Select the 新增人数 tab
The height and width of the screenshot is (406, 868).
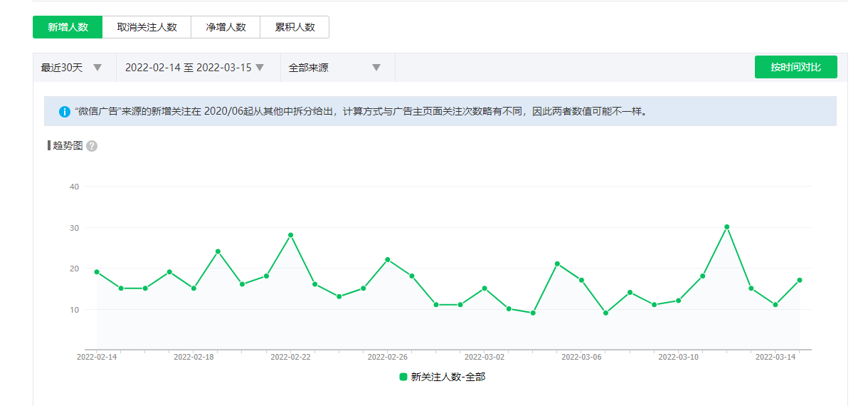coord(68,27)
